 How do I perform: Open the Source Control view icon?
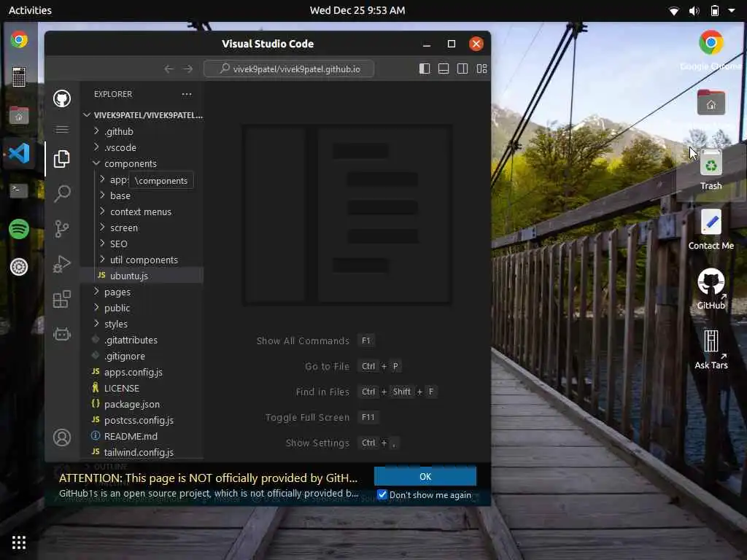tap(62, 229)
